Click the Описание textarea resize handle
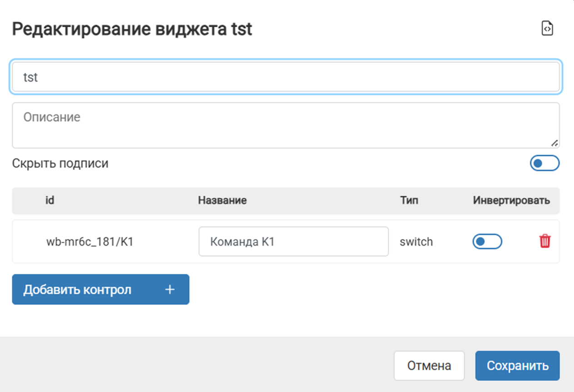 554,143
